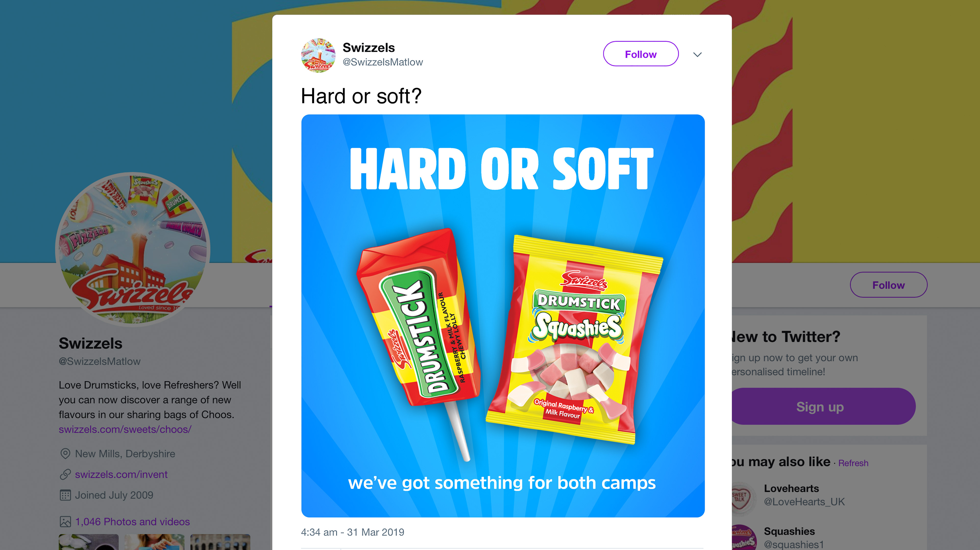Follow Swizzels from the tweet popup

click(x=641, y=54)
